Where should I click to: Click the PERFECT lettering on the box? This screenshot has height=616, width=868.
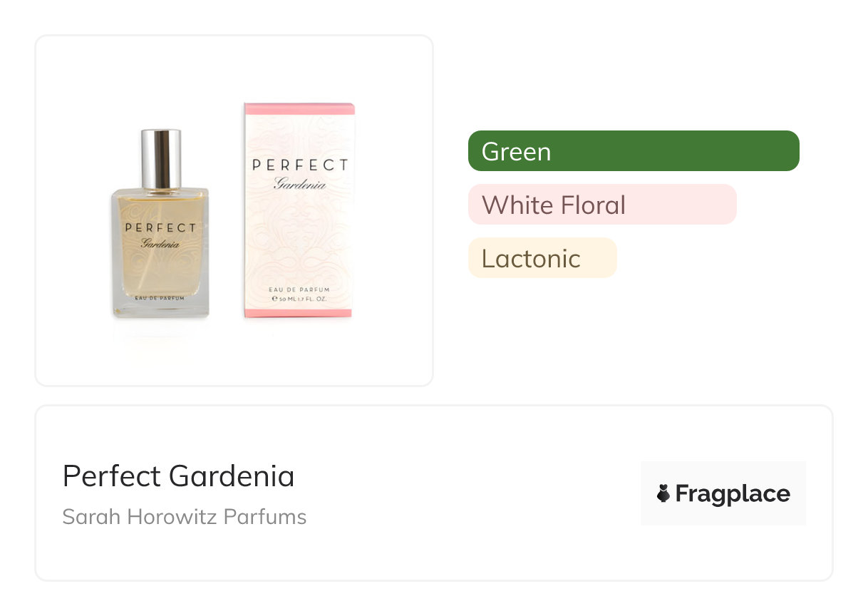pos(299,165)
